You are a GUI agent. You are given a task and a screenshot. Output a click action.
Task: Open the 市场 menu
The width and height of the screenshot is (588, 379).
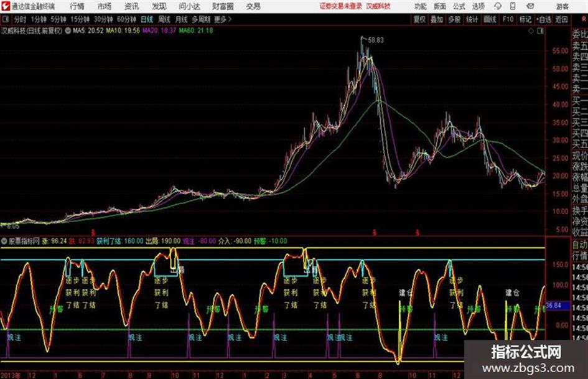tap(105, 6)
